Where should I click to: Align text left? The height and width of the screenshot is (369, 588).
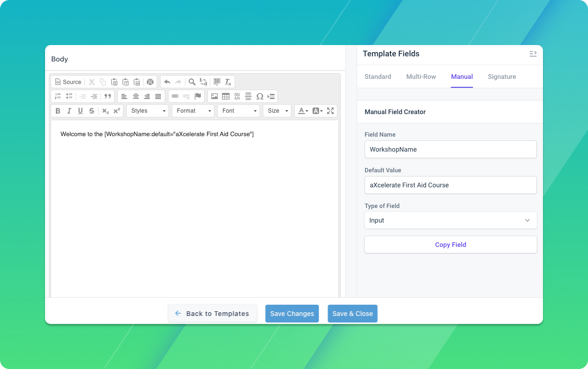[x=124, y=96]
